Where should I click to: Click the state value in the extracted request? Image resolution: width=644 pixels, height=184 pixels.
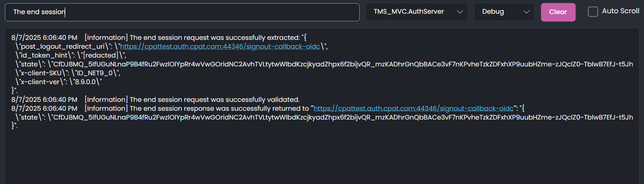pyautogui.click(x=343, y=64)
